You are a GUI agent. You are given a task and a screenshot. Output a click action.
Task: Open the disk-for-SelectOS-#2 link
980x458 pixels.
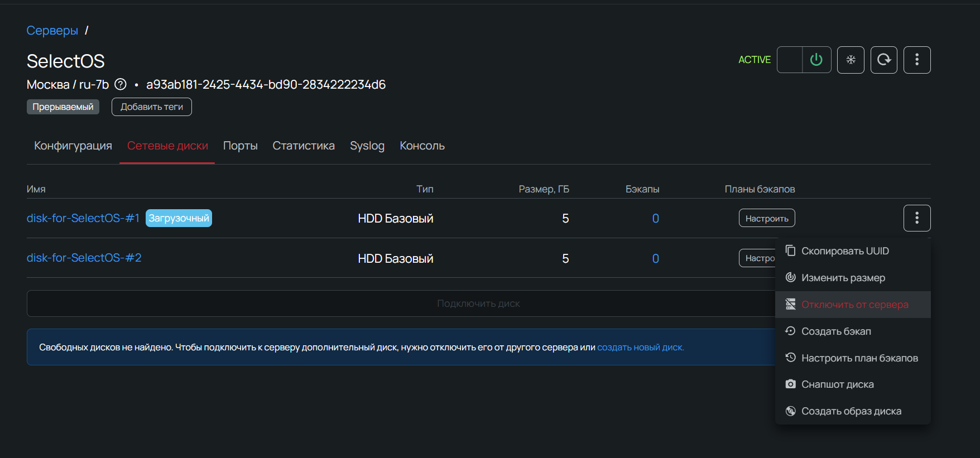point(84,258)
